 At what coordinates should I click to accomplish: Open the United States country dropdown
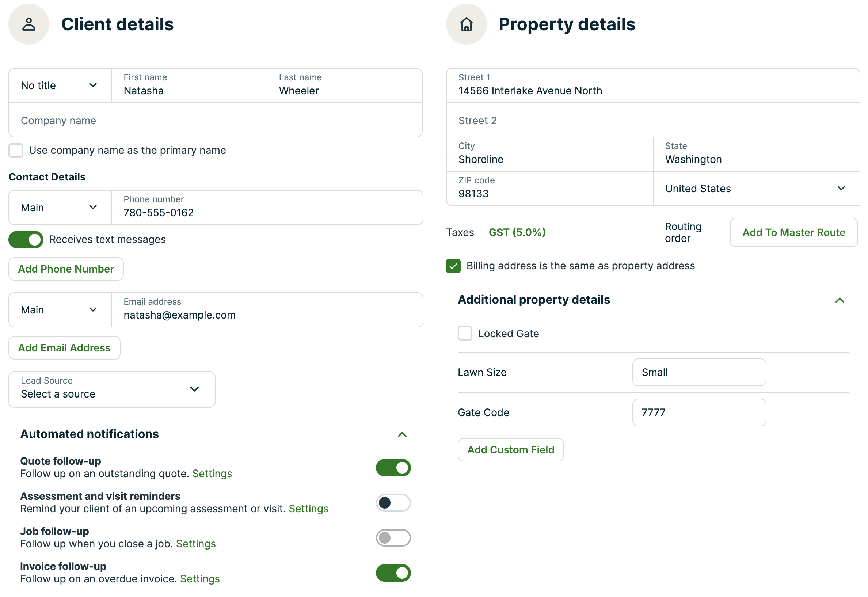755,189
